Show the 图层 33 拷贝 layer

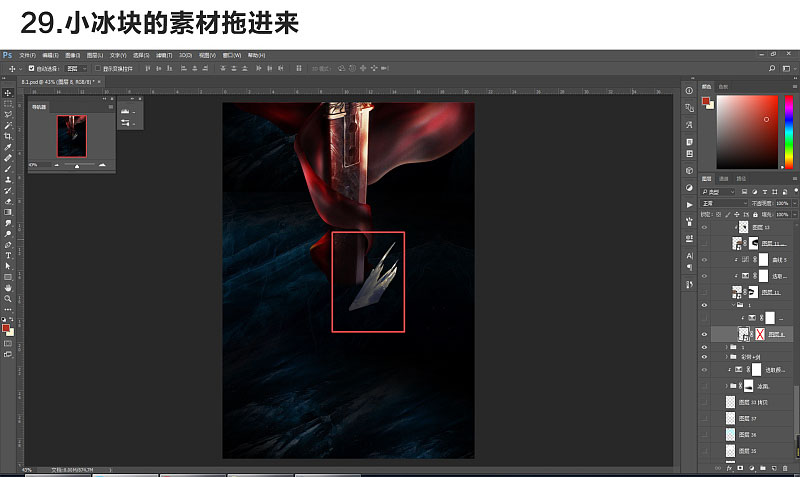(705, 402)
